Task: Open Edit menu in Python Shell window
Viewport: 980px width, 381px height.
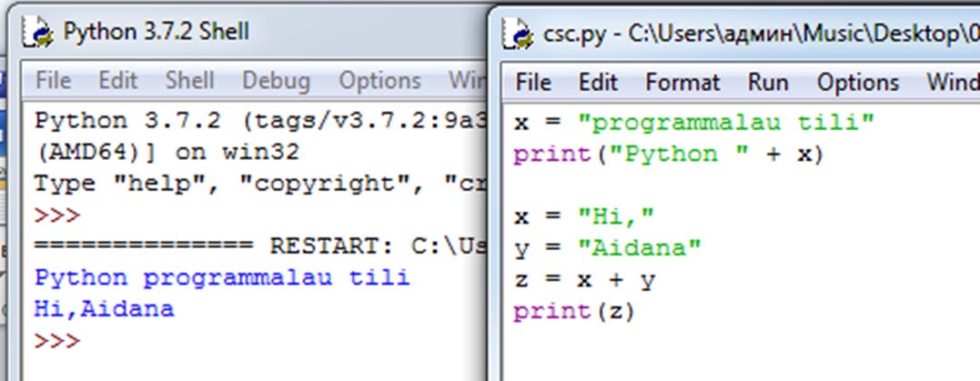Action: coord(118,81)
